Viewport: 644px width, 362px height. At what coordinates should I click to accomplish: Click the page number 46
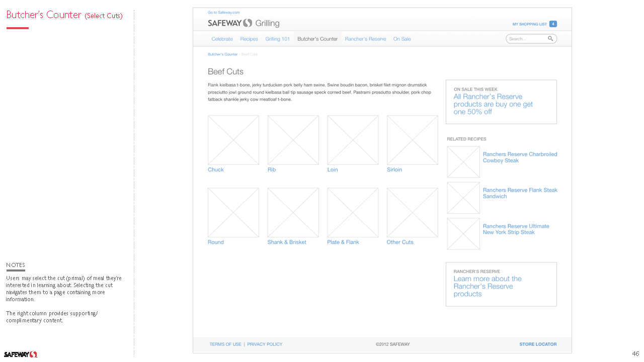pos(635,354)
